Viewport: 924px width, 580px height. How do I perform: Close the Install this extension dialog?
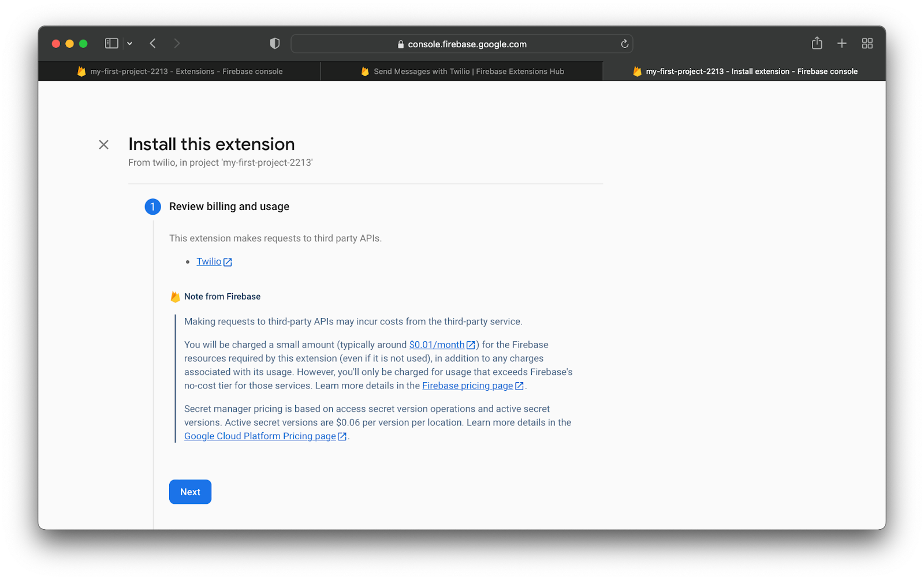pyautogui.click(x=104, y=145)
